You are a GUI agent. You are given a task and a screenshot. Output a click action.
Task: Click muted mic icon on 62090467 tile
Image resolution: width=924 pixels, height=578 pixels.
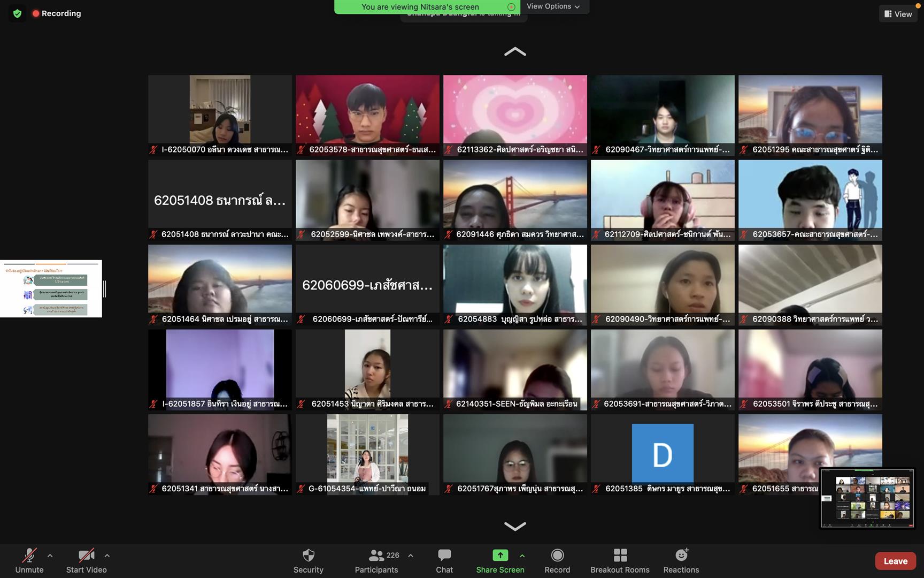596,150
